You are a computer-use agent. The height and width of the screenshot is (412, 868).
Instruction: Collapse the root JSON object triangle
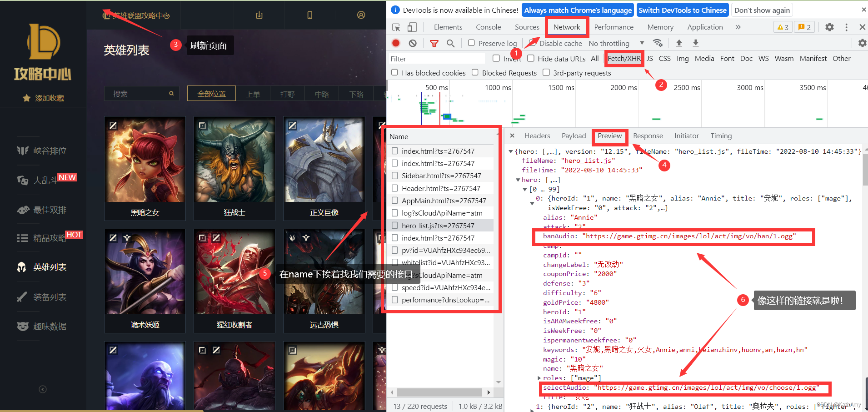tap(511, 151)
